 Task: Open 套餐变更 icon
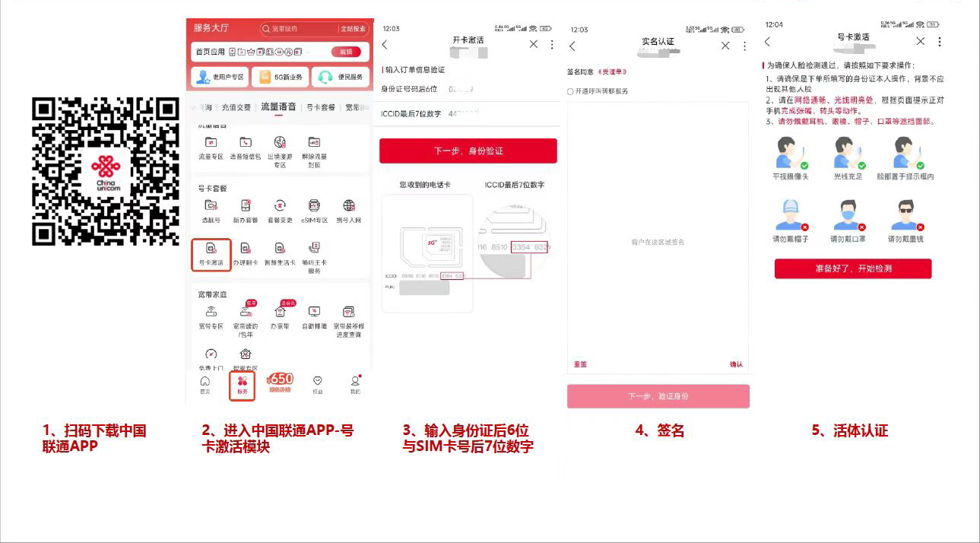(280, 205)
